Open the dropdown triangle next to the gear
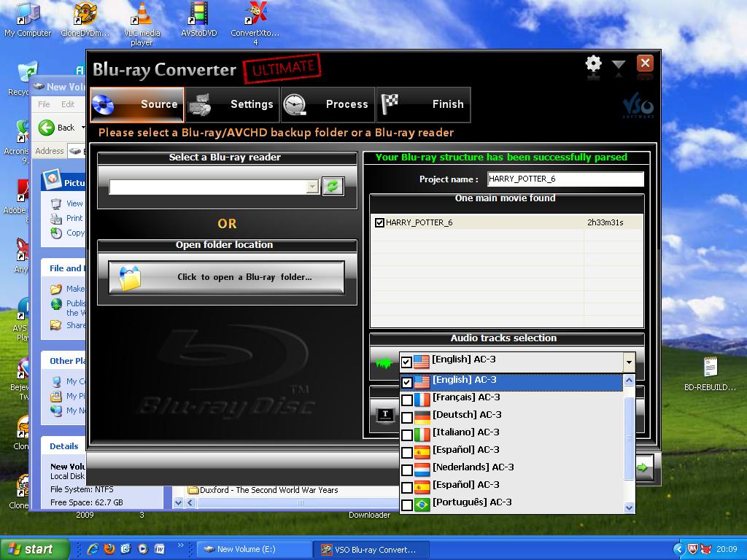This screenshot has height=560, width=747. click(x=619, y=65)
